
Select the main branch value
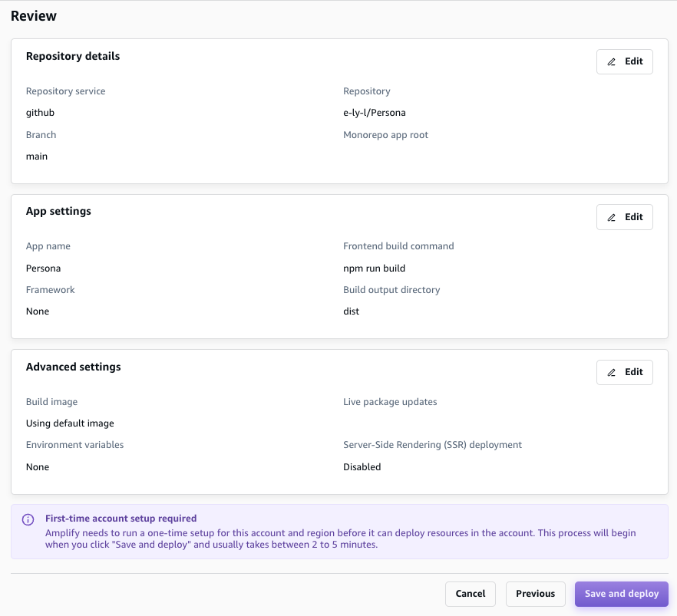pyautogui.click(x=37, y=156)
